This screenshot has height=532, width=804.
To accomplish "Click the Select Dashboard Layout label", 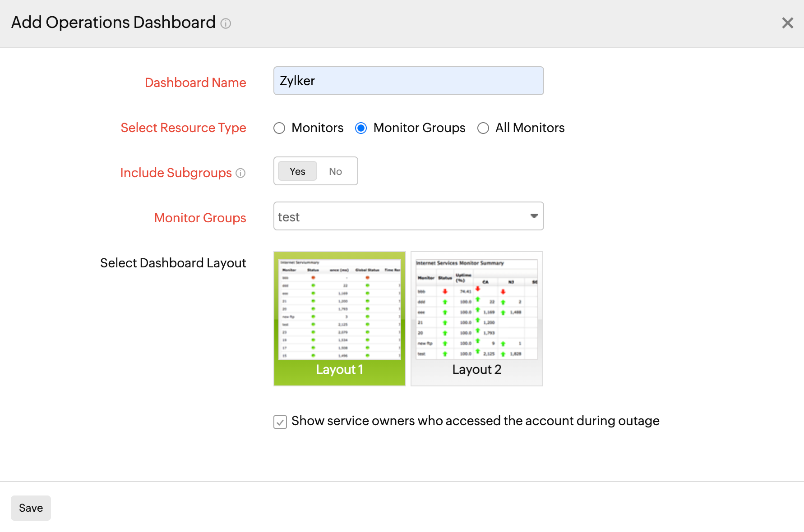I will (x=173, y=263).
